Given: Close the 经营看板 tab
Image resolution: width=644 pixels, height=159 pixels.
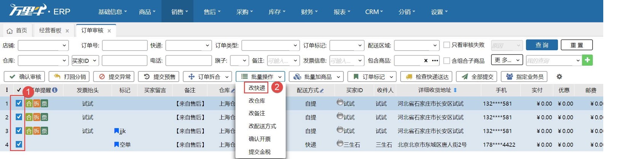Looking at the screenshot, I should pyautogui.click(x=67, y=31).
